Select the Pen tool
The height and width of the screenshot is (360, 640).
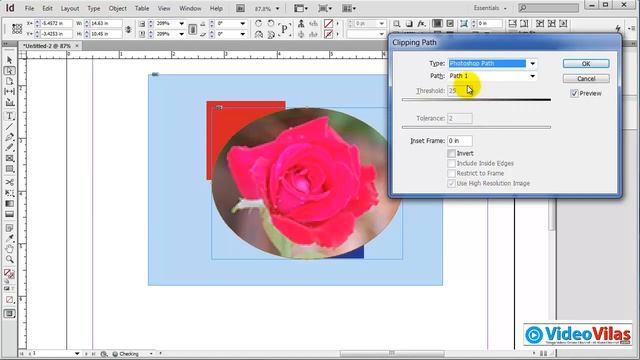[x=9, y=137]
